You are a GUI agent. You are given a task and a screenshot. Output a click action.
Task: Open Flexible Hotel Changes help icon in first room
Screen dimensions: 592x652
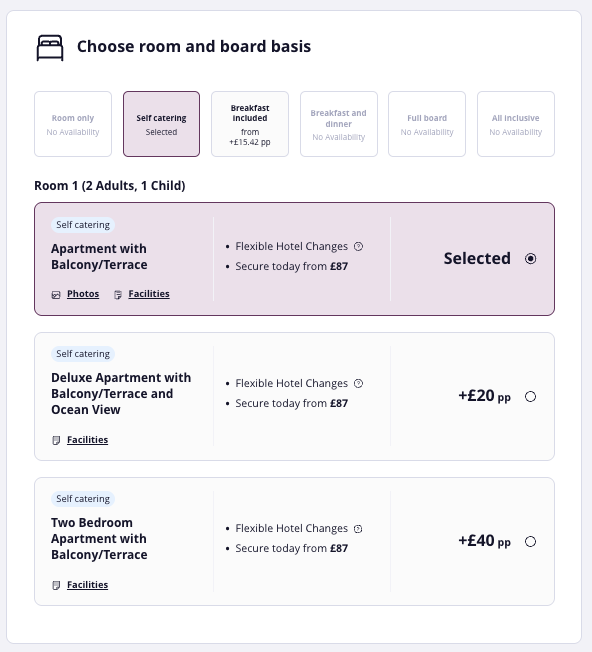tap(358, 247)
